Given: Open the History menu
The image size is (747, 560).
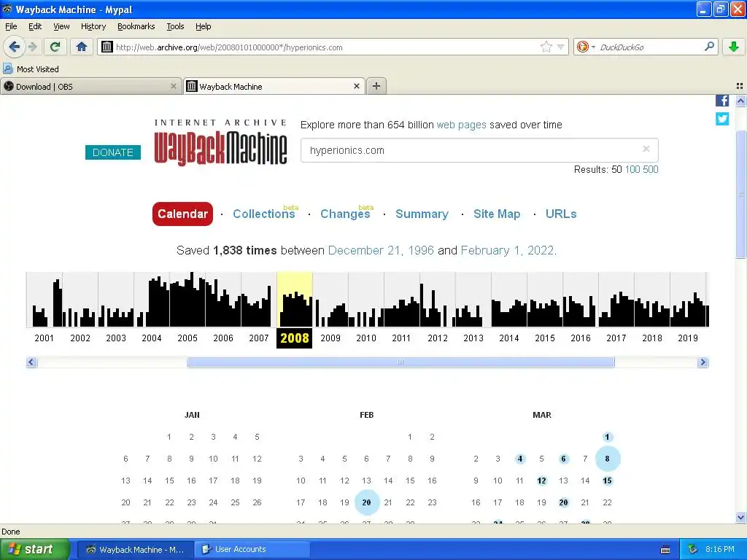Looking at the screenshot, I should tap(93, 26).
